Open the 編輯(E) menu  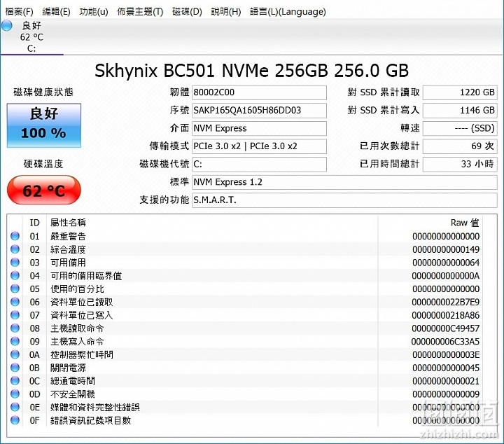coord(56,12)
